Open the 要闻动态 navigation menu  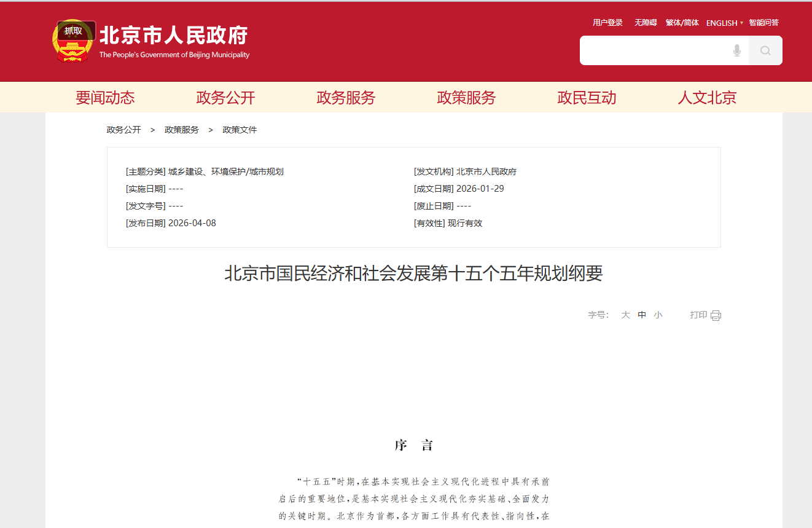105,98
